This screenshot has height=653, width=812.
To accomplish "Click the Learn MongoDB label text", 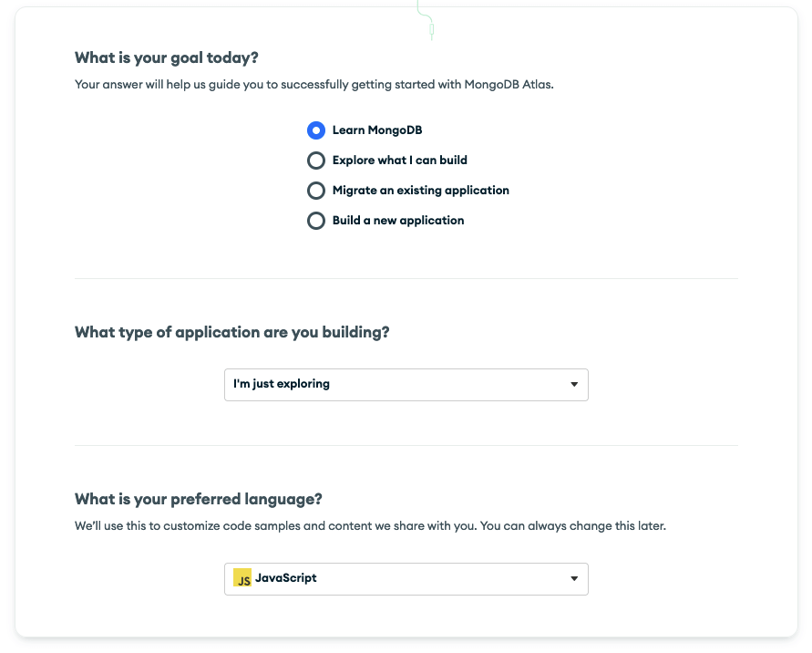I will [x=376, y=130].
